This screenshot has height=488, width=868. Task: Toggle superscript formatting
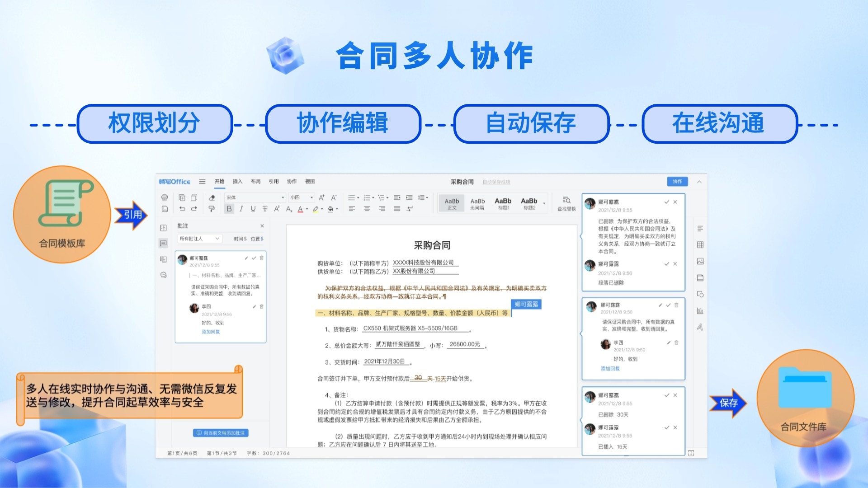pyautogui.click(x=277, y=209)
